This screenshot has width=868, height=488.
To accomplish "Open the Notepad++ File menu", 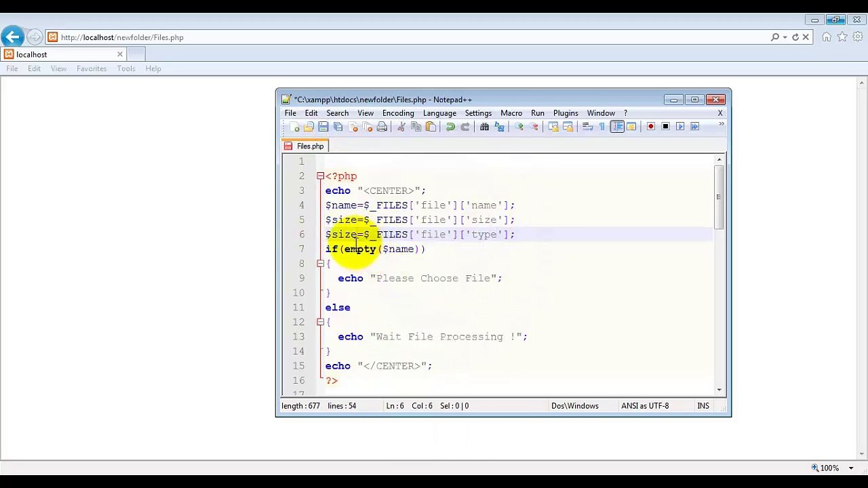I will pyautogui.click(x=290, y=113).
